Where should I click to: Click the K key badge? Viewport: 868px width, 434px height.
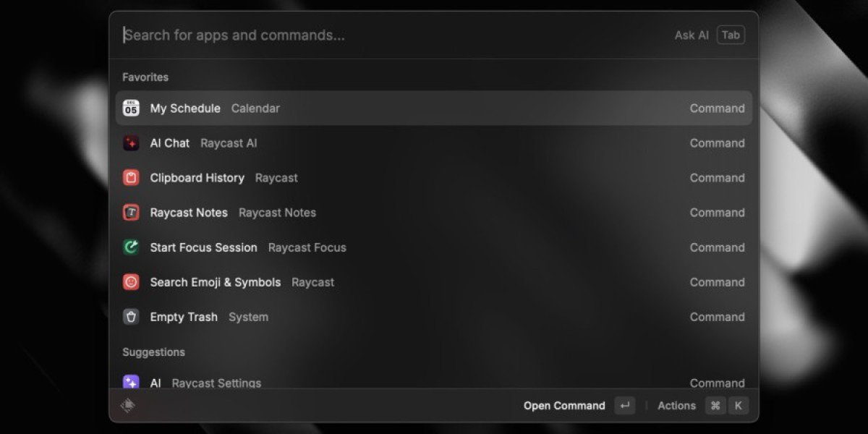tap(738, 406)
